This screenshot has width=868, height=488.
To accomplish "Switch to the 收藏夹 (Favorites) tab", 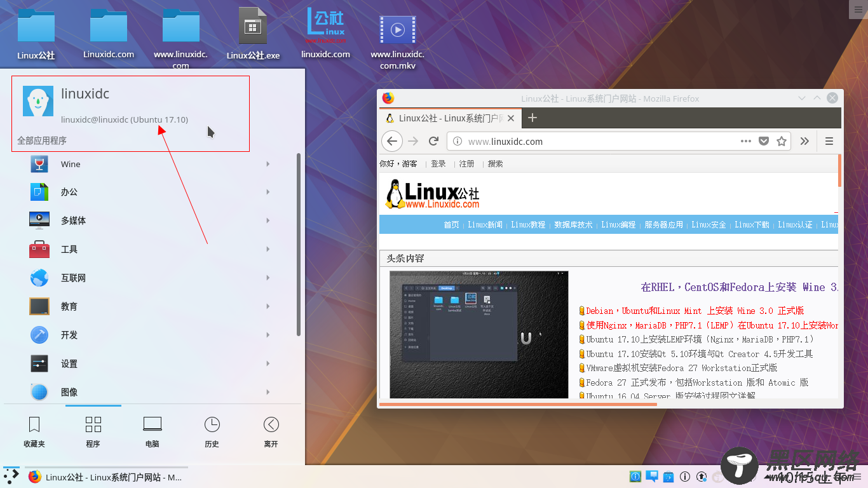I will coord(34,432).
